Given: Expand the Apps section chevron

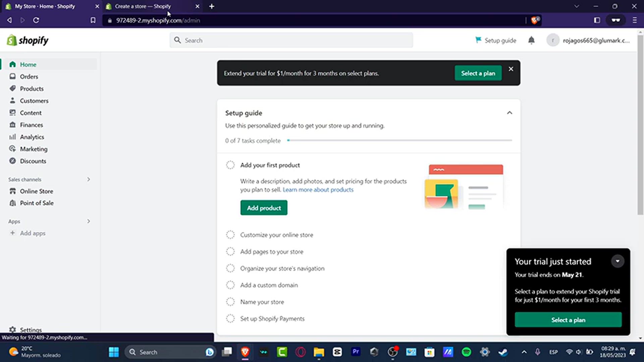Looking at the screenshot, I should click(89, 221).
